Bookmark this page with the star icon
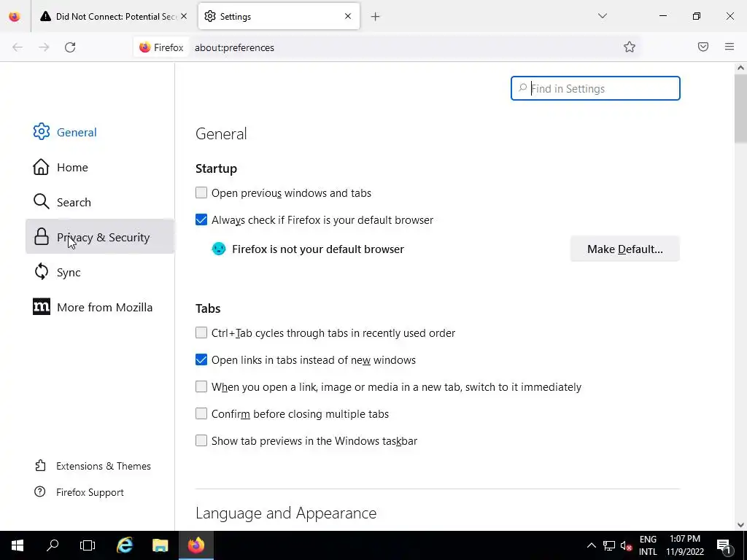The height and width of the screenshot is (560, 747). tap(630, 47)
